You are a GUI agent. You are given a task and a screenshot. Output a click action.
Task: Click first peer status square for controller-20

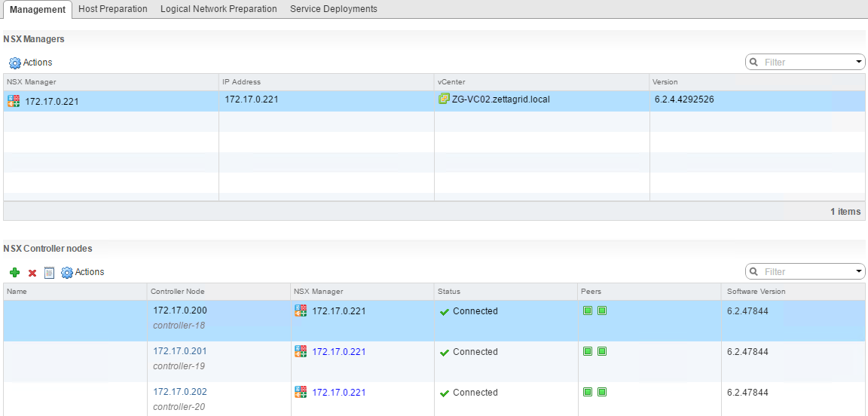[588, 392]
